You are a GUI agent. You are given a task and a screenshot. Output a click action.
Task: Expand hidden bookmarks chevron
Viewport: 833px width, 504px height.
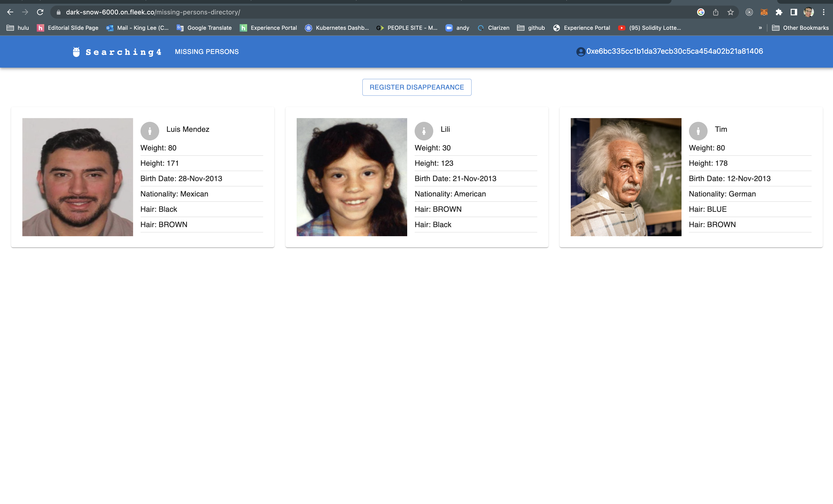[x=760, y=28]
